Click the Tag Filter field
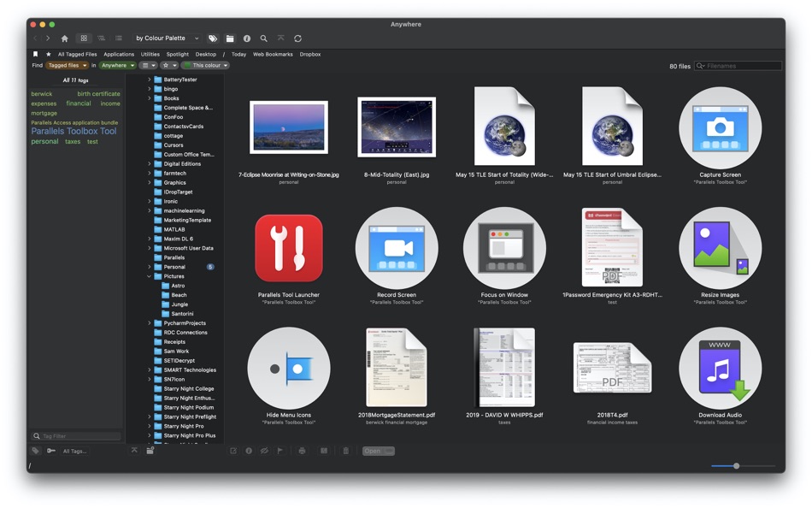This screenshot has height=508, width=812. [x=76, y=436]
